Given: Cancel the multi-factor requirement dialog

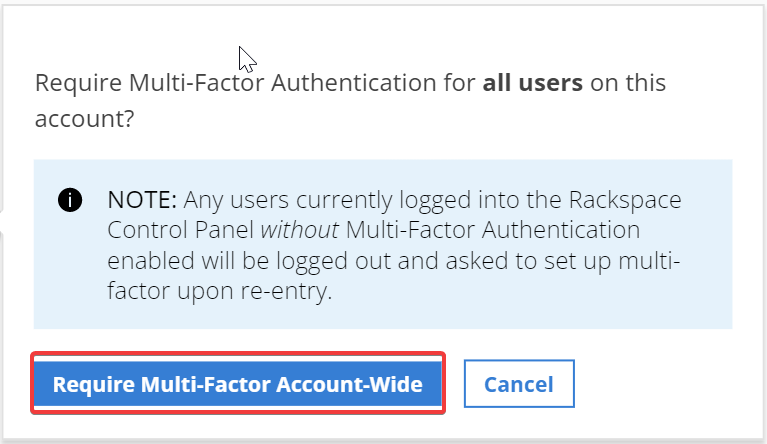Looking at the screenshot, I should [519, 384].
